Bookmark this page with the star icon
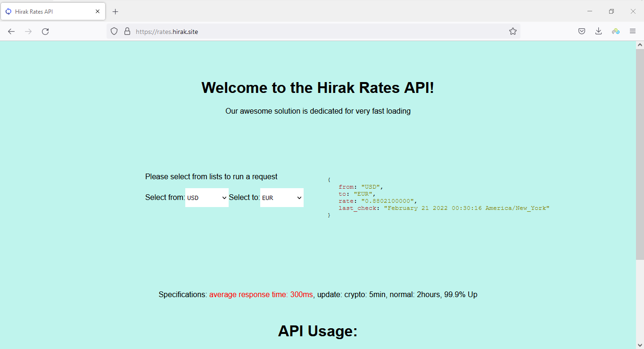The width and height of the screenshot is (644, 349). pyautogui.click(x=513, y=32)
